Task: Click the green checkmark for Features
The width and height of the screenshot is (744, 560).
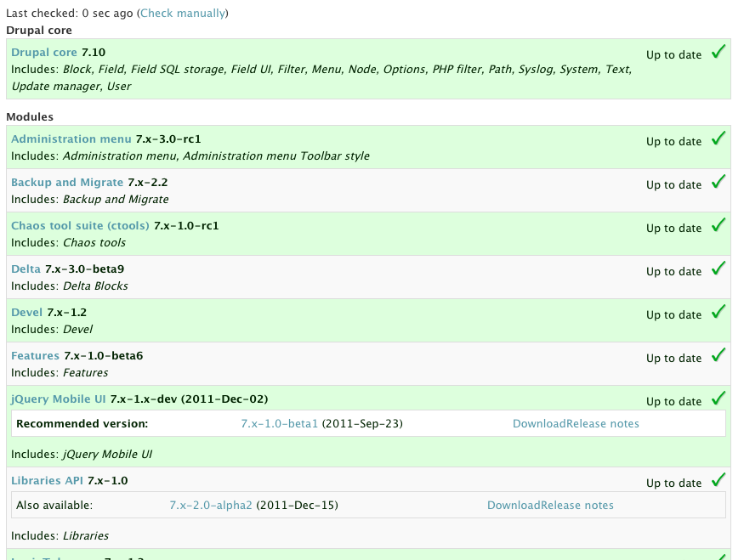Action: point(718,354)
